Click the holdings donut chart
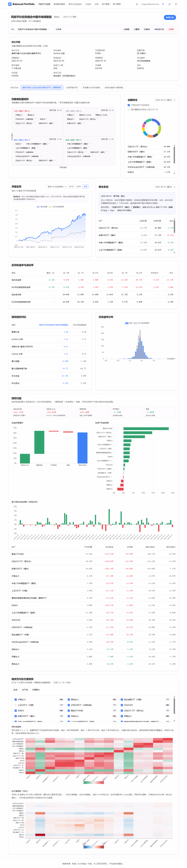 coord(152,128)
